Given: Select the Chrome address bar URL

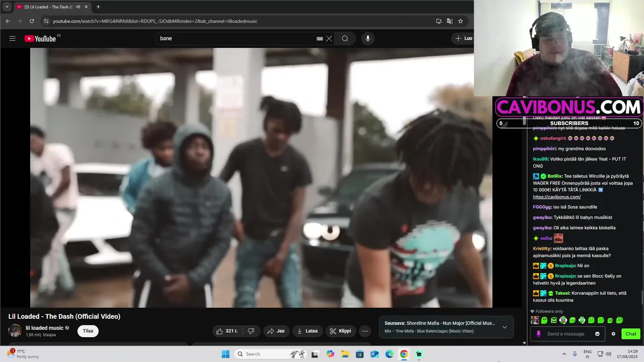Looking at the screenshot, I should coord(155,21).
